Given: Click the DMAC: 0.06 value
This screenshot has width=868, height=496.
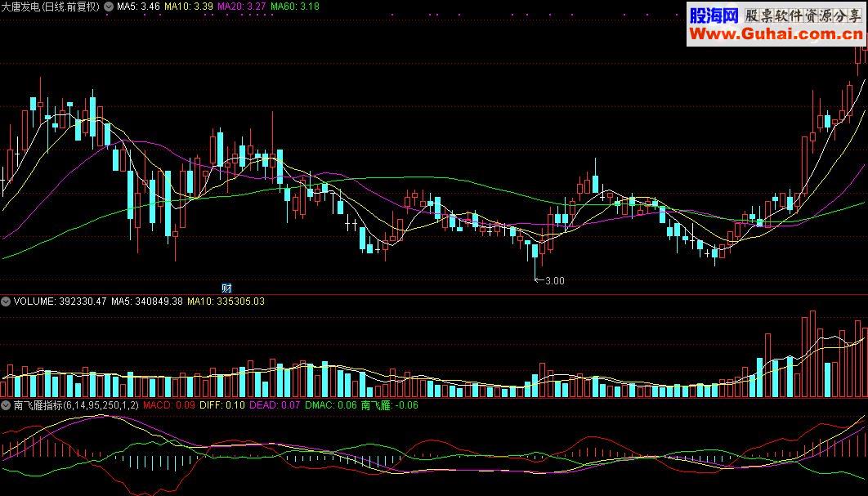Looking at the screenshot, I should pos(330,405).
